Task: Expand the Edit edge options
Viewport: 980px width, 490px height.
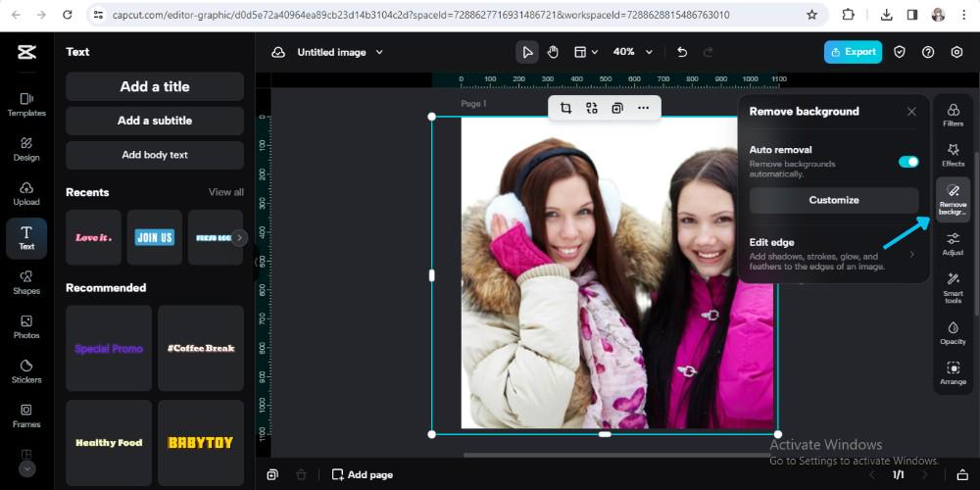Action: 910,254
